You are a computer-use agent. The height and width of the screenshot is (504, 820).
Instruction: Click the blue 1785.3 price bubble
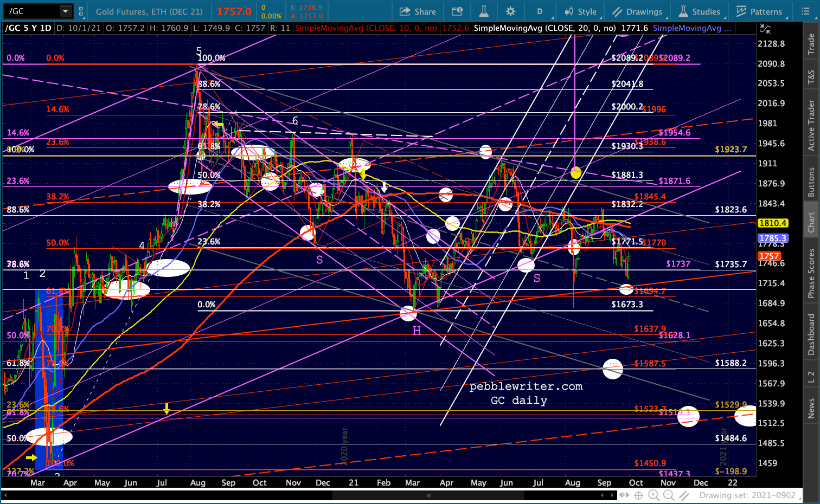[773, 238]
